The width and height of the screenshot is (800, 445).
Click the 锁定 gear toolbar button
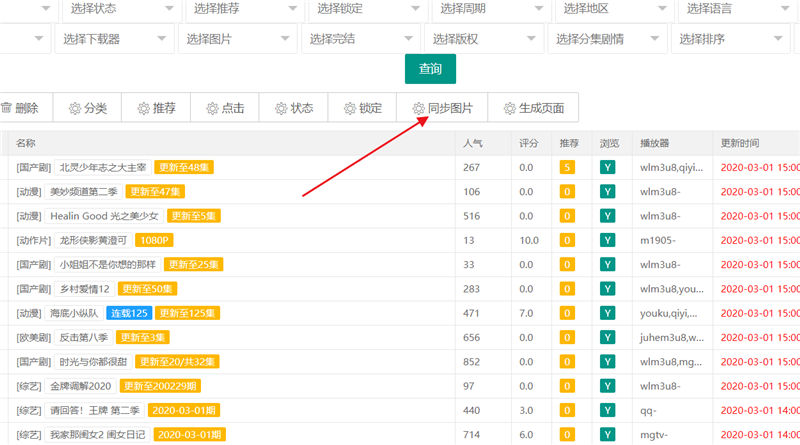pos(362,108)
